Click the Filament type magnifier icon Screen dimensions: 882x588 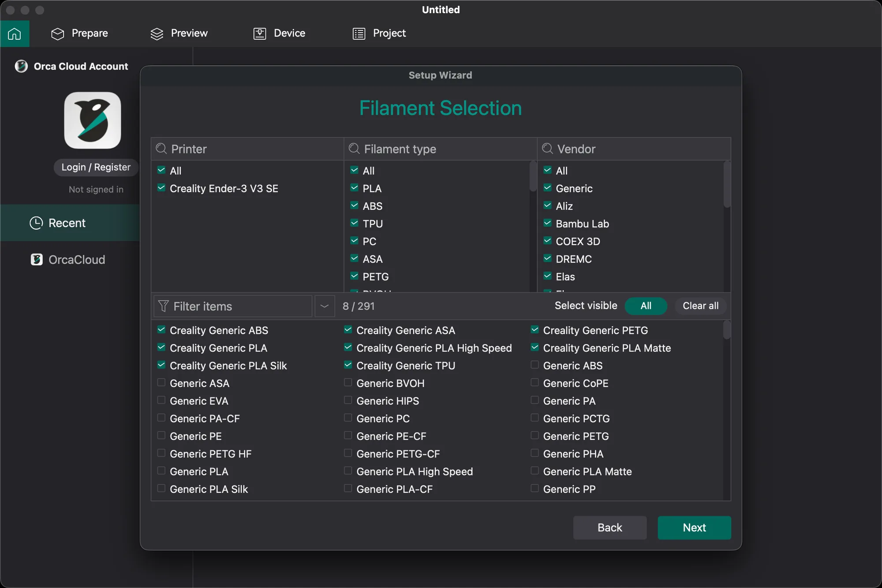(x=354, y=149)
